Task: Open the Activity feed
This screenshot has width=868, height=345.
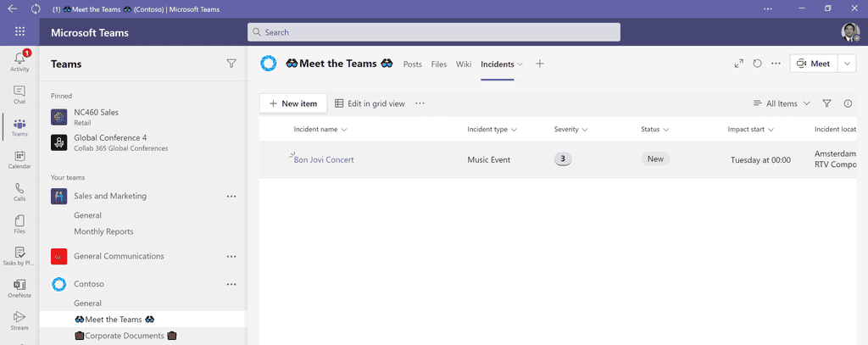Action: 19,61
